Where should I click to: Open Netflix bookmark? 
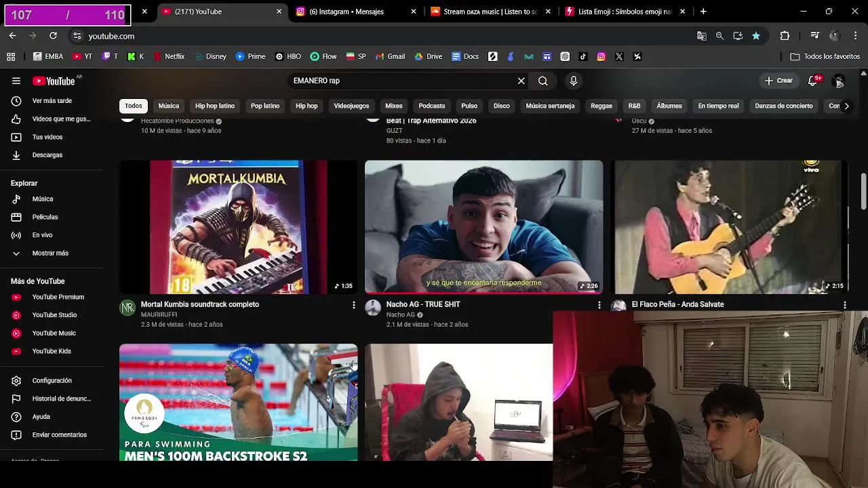point(169,57)
